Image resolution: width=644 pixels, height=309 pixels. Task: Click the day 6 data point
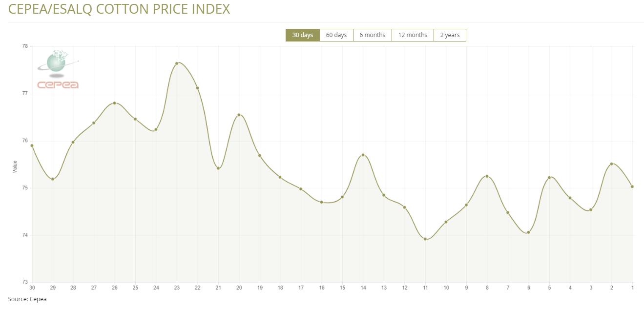528,232
